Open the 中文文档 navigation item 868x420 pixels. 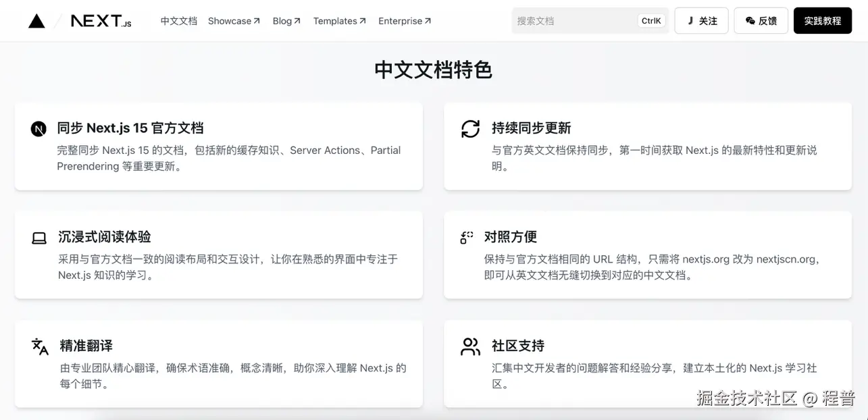tap(178, 21)
